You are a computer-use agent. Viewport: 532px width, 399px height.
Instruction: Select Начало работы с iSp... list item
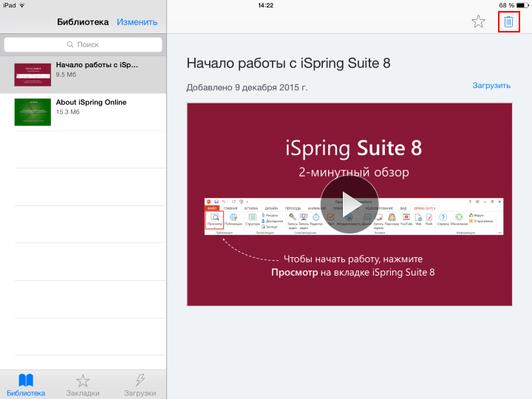pos(83,75)
